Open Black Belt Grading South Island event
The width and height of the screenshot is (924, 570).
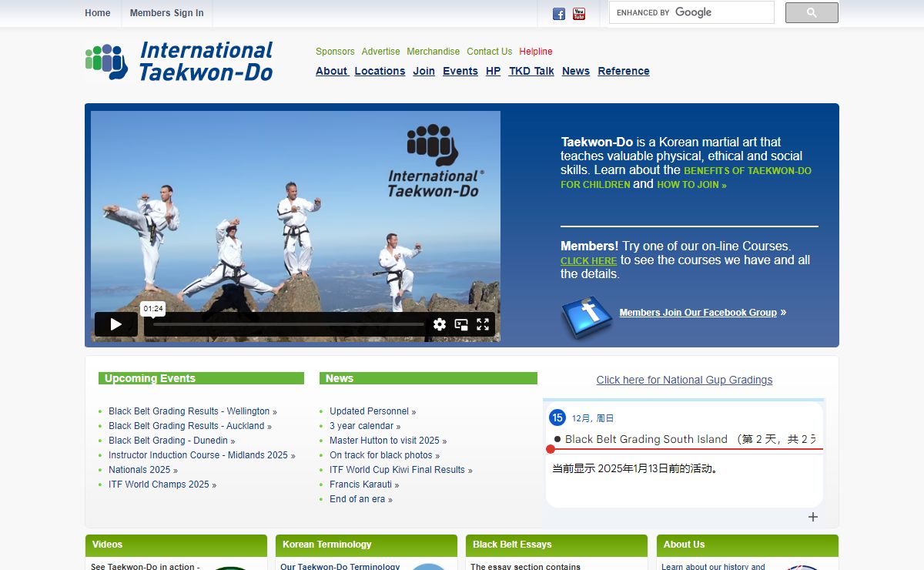(x=685, y=439)
